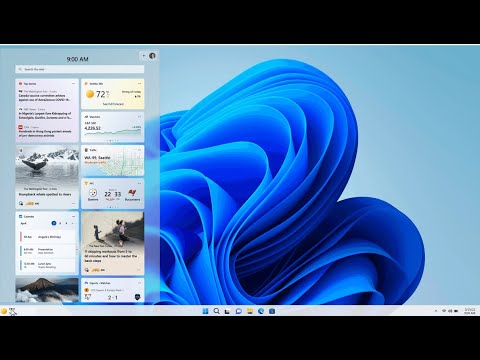Screen dimensions: 480x360
Task: Click the battery tray icon
Action: coord(456,311)
